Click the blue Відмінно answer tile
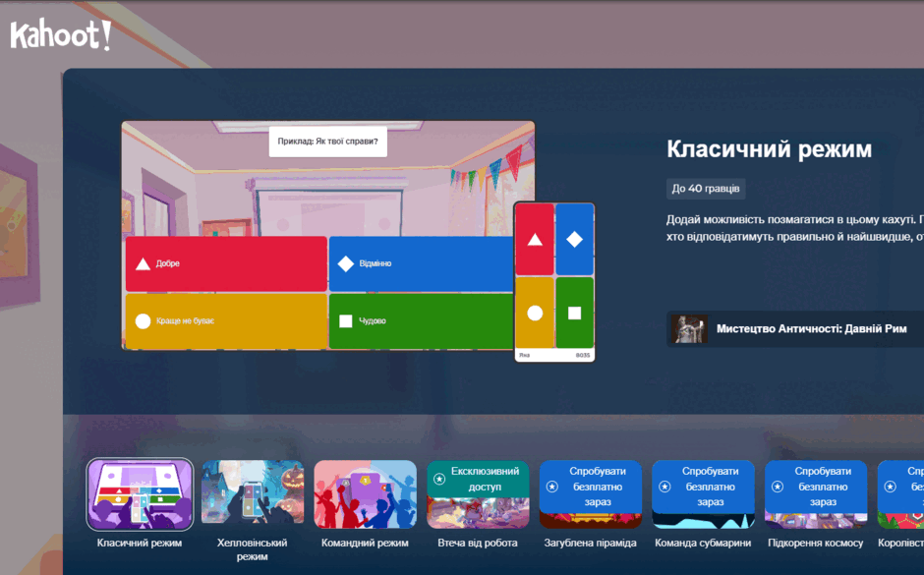Screen dimensions: 924x575 (x=422, y=263)
